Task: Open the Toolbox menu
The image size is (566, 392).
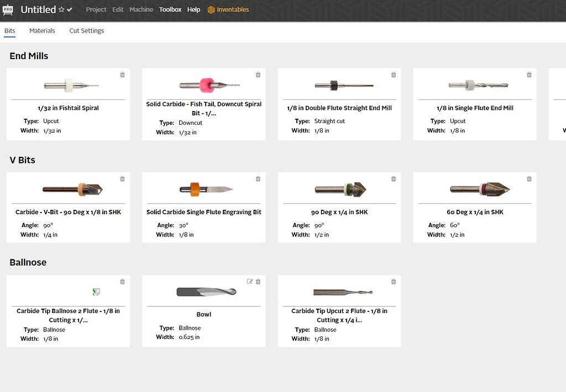Action: pos(170,9)
